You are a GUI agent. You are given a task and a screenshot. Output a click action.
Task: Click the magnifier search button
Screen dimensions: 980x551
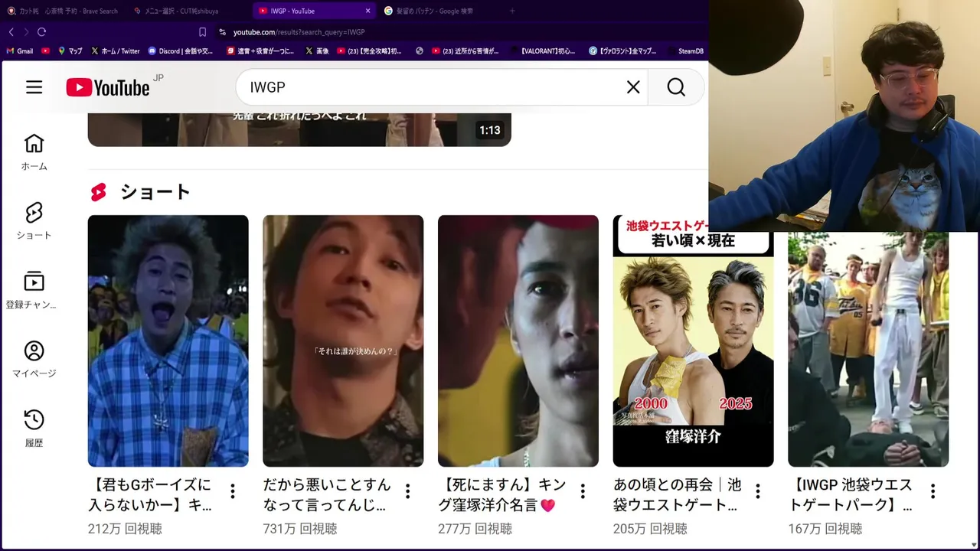pyautogui.click(x=676, y=87)
